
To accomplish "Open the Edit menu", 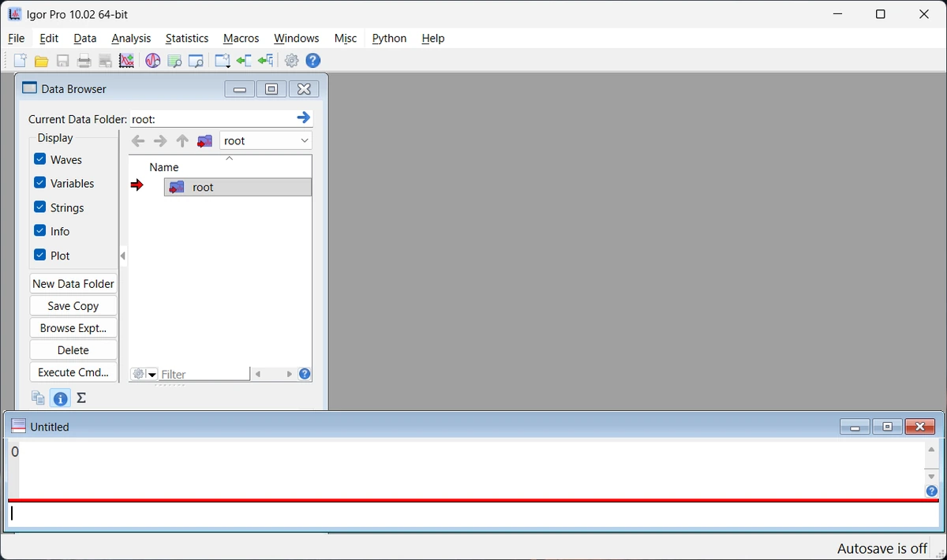I will (49, 38).
